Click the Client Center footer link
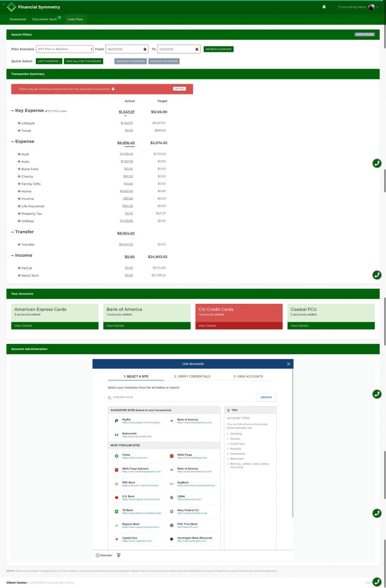 click(17, 583)
